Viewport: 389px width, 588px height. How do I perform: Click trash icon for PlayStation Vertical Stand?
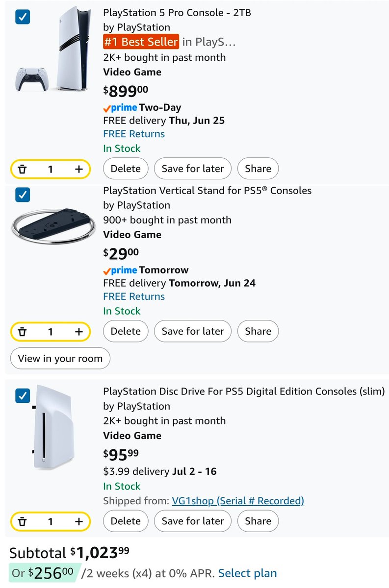(22, 332)
